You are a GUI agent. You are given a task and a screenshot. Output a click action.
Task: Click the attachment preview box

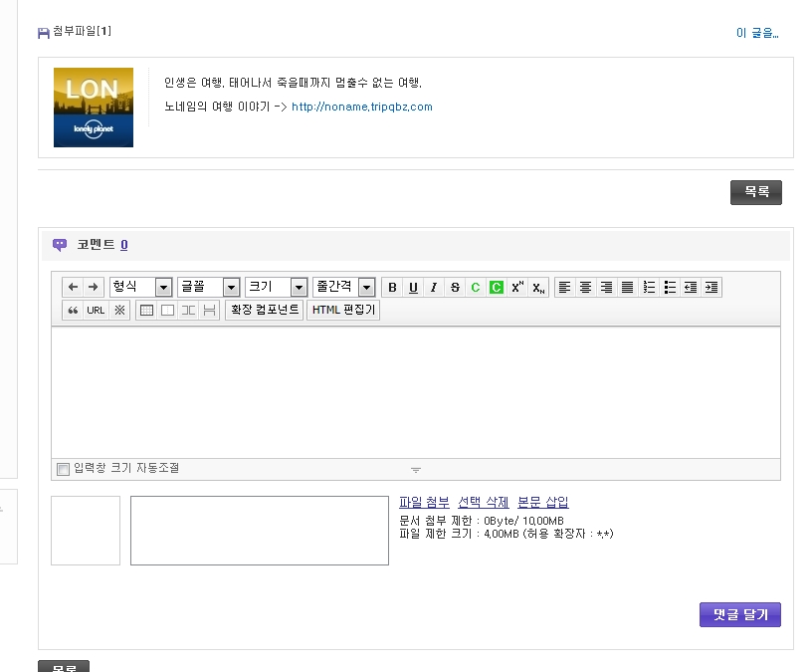(86, 531)
